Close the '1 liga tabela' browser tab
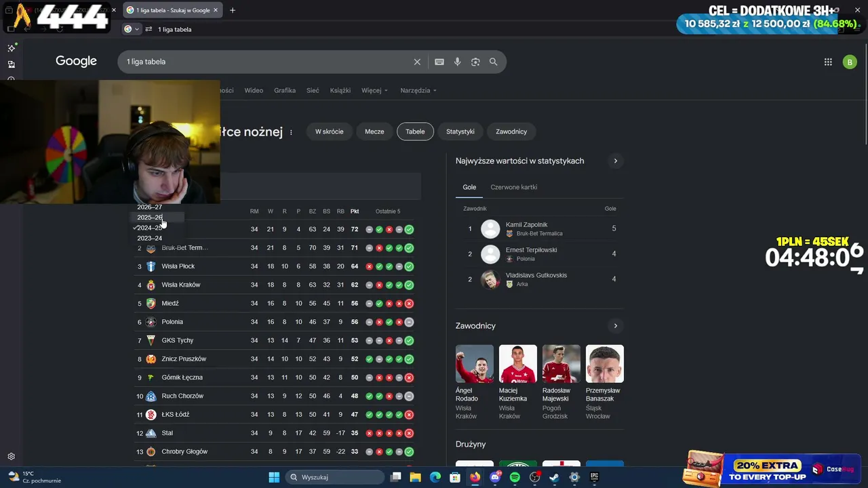The image size is (868, 488). click(216, 10)
